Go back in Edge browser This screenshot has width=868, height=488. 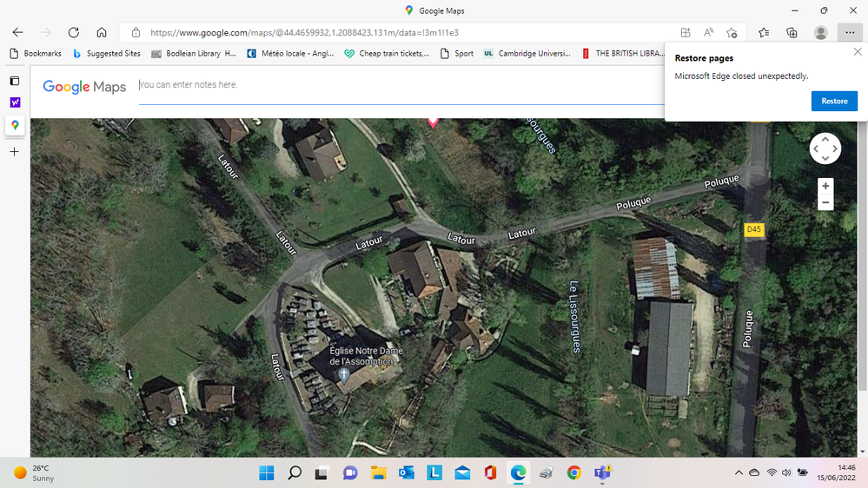pos(17,33)
